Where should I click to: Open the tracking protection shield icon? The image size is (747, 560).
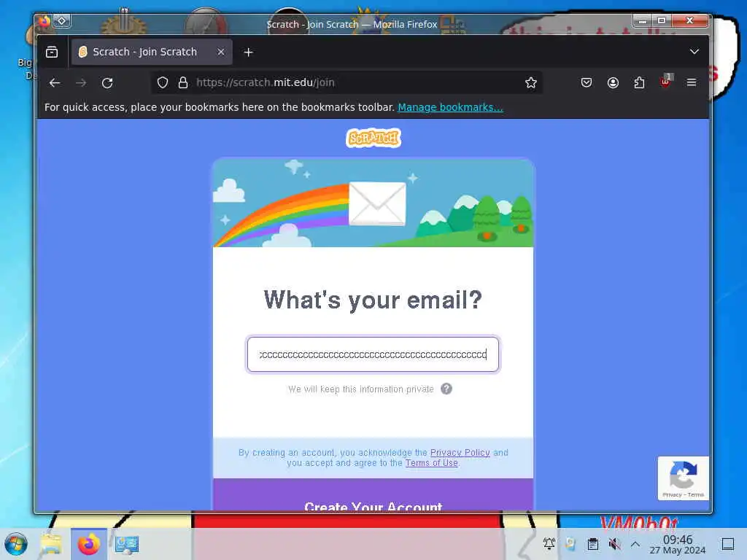163,83
